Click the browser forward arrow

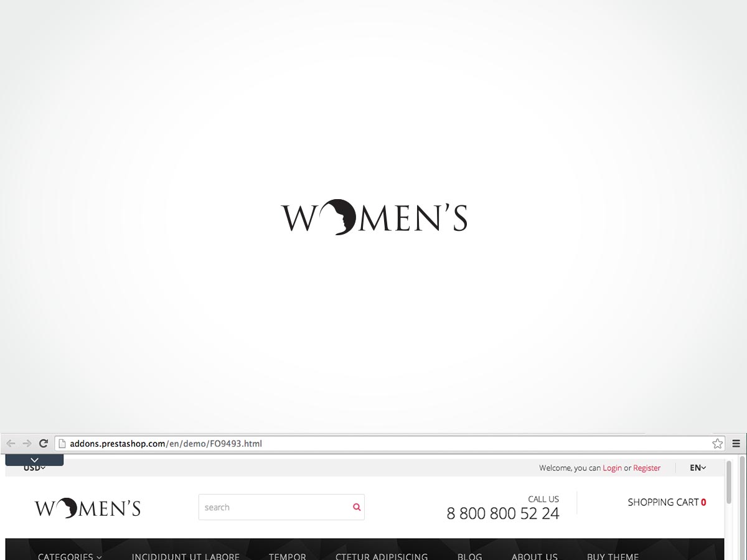coord(27,444)
